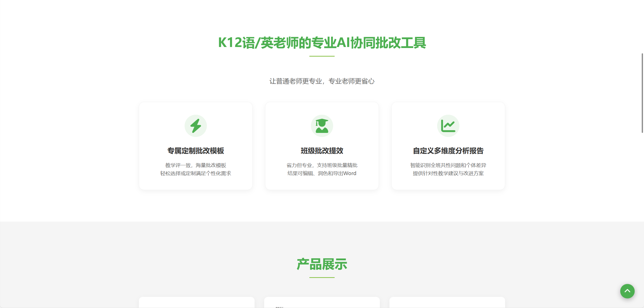Click the page vertical scrollbar thumb

(642, 93)
